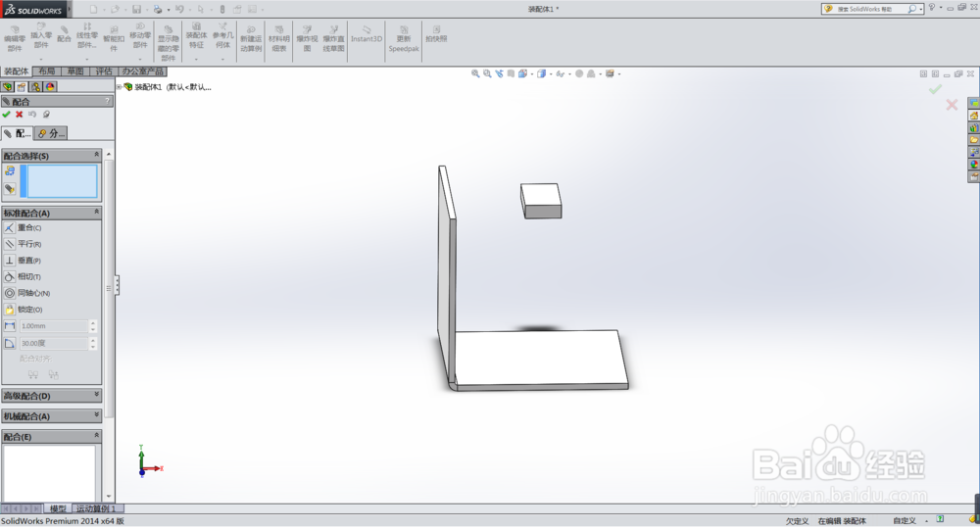Click the 拍快照 (Snapshot) tool
The image size is (980, 529).
(x=436, y=34)
